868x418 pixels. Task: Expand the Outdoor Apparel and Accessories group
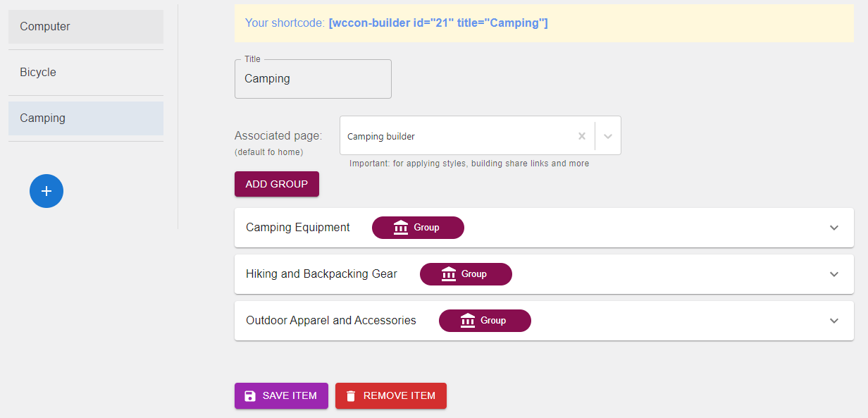[x=833, y=320]
